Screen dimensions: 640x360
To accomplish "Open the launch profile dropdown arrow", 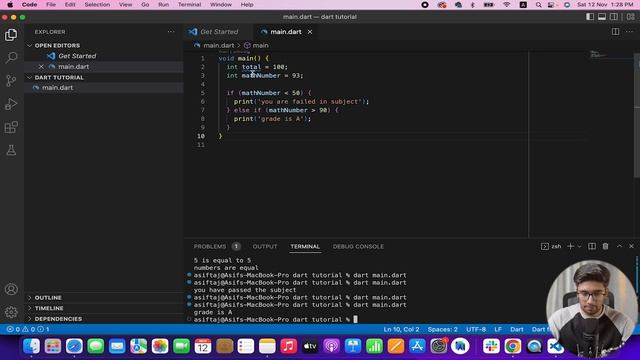I will (x=579, y=247).
